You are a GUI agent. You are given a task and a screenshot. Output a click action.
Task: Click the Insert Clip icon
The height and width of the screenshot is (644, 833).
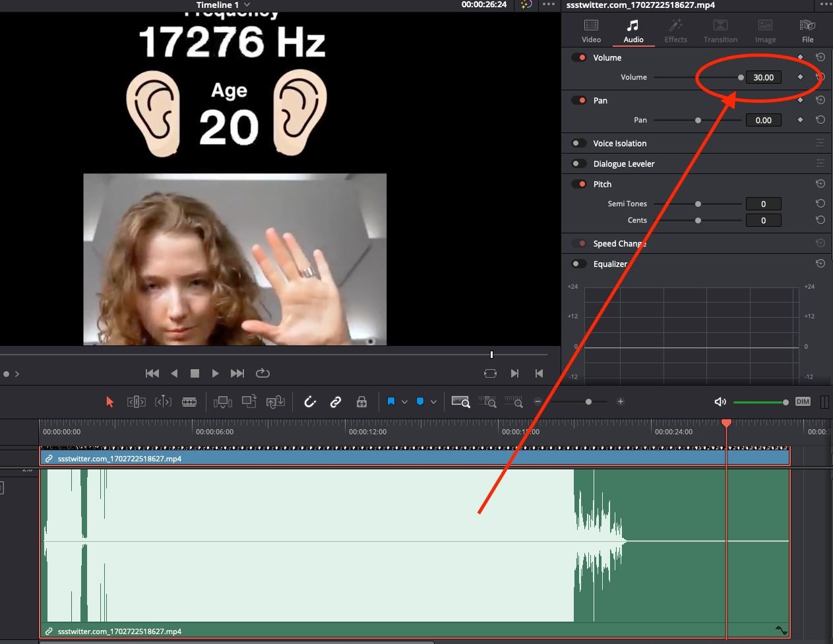coord(223,401)
